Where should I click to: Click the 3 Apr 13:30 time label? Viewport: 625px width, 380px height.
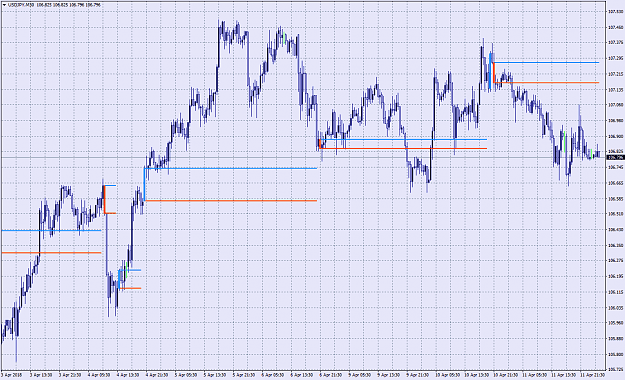pos(41,375)
